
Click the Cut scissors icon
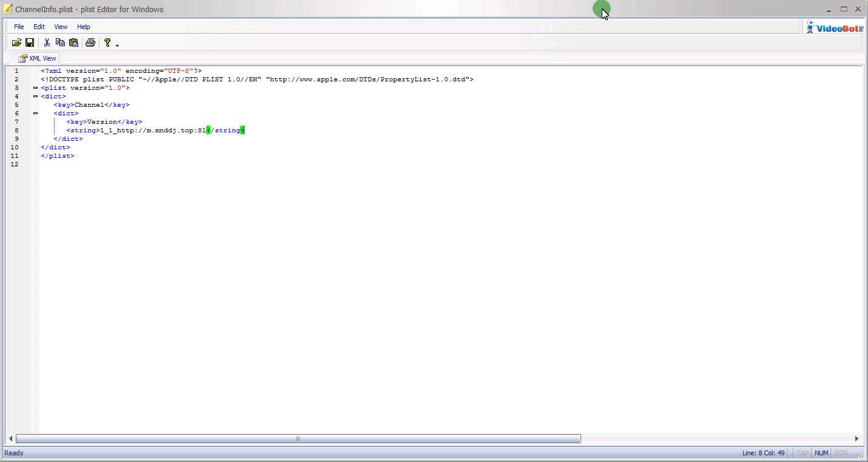pos(47,42)
